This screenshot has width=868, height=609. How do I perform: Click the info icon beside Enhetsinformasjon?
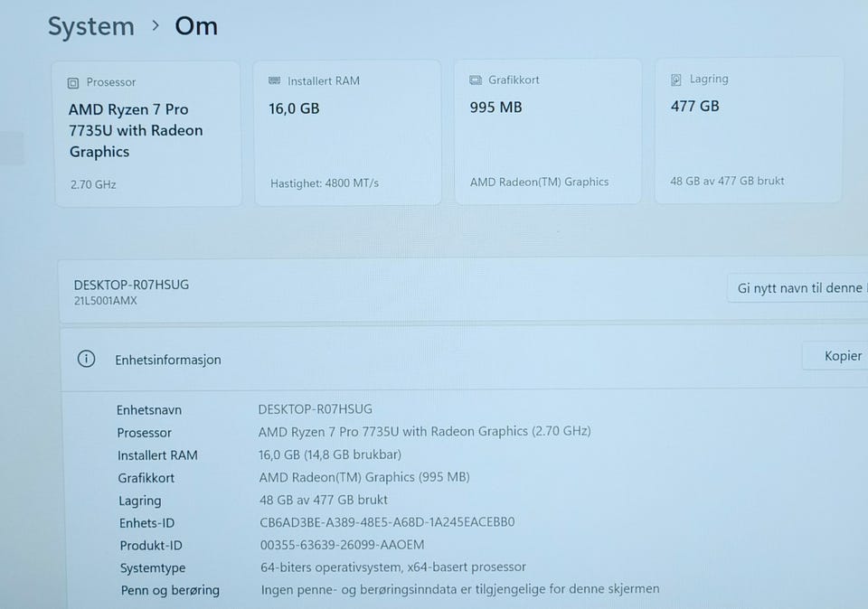(87, 359)
